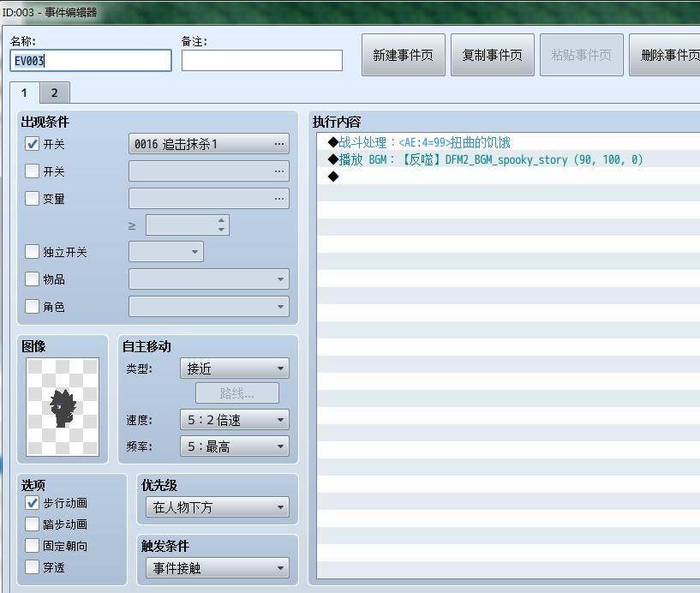Screen dimensions: 700x593
Task: Select the empty command line diamond
Action: pos(509,177)
